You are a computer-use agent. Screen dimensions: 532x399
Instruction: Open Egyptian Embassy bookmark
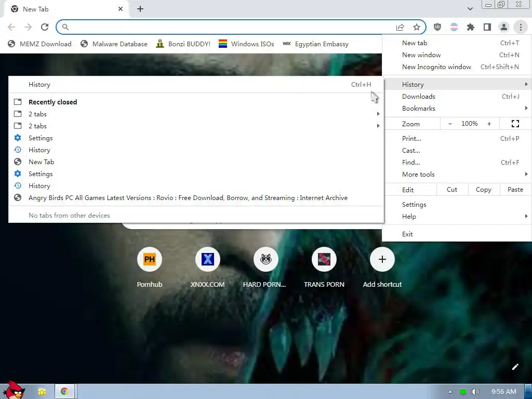(315, 44)
